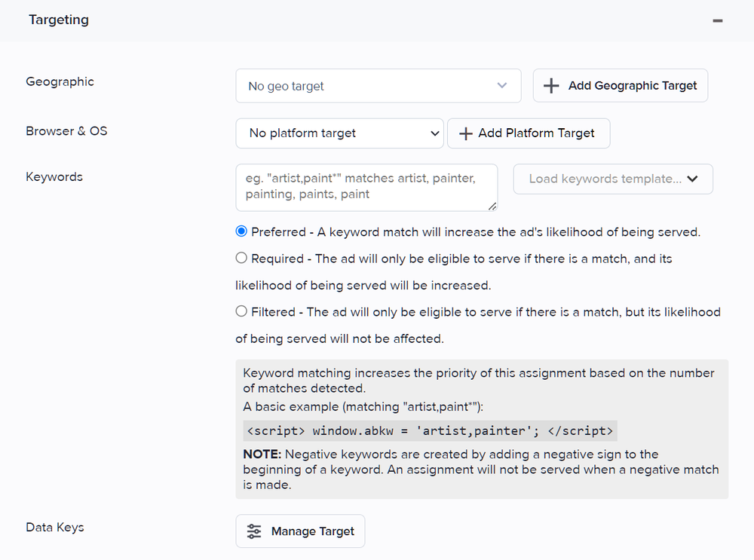
Task: Click the Manage Target button
Action: [x=300, y=531]
